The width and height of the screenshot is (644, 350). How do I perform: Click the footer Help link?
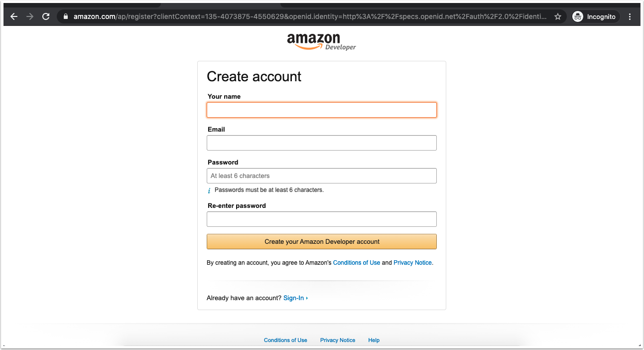coord(374,340)
